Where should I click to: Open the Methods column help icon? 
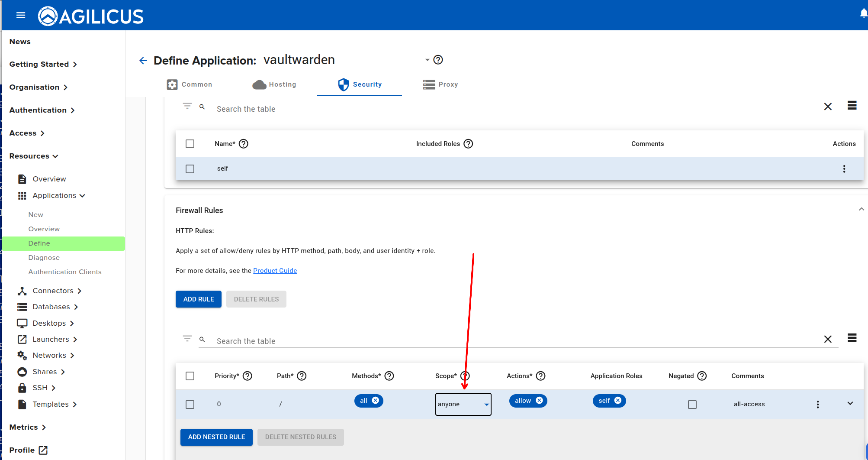click(389, 376)
